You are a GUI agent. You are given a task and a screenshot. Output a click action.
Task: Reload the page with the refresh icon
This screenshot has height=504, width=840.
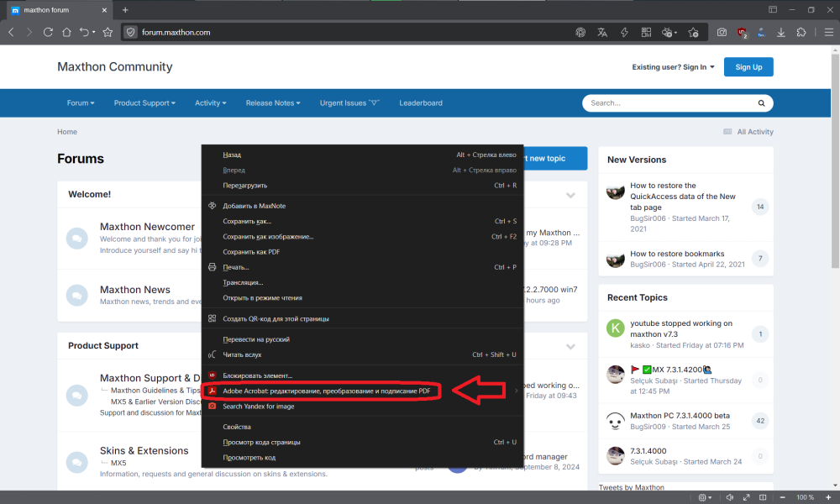click(48, 32)
